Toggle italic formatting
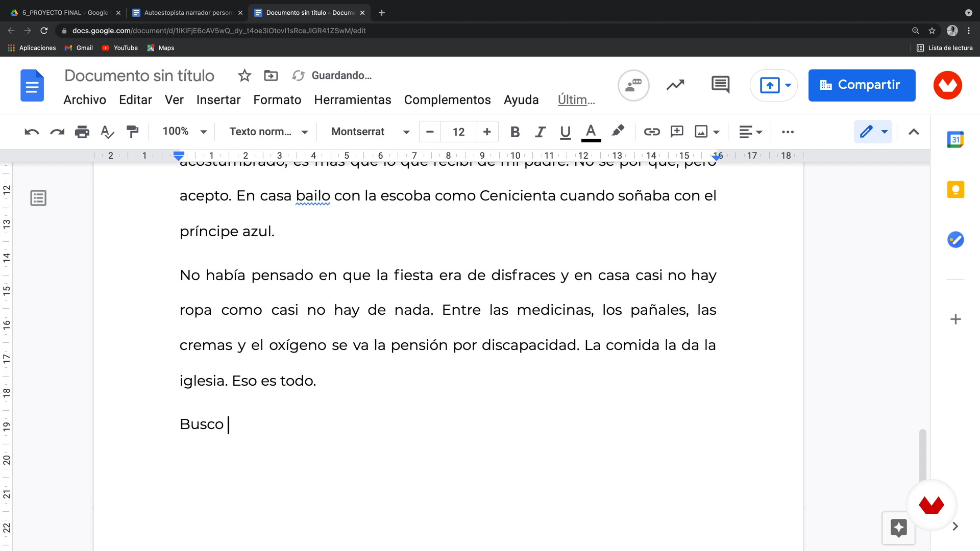980x551 pixels. coord(540,132)
